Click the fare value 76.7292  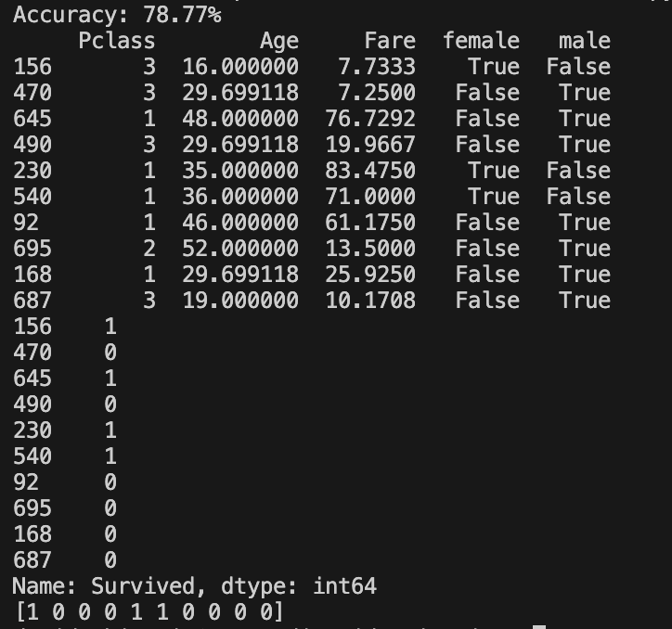point(370,119)
